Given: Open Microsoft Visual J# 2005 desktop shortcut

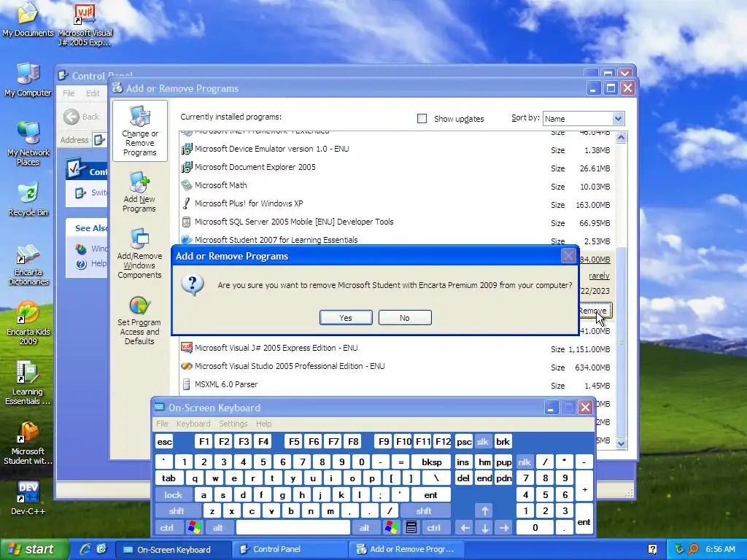Looking at the screenshot, I should [85, 25].
